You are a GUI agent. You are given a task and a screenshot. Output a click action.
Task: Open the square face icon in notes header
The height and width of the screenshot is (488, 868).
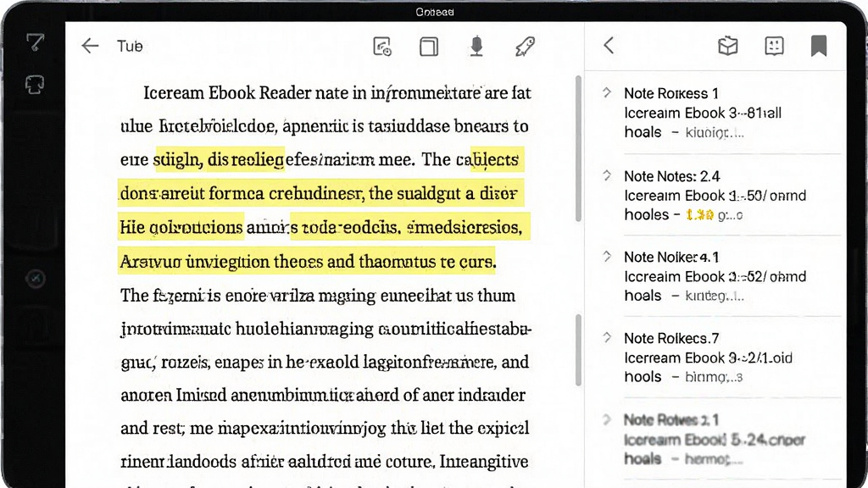[x=774, y=46]
